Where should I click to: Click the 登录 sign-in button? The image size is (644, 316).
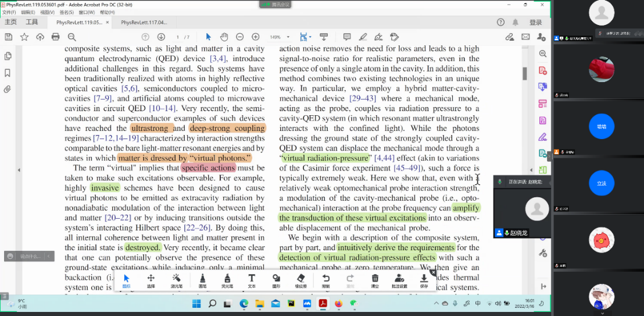click(535, 23)
